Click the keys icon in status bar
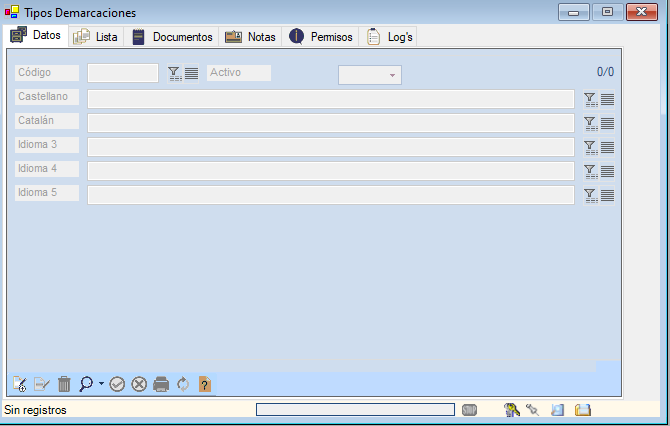 (512, 410)
